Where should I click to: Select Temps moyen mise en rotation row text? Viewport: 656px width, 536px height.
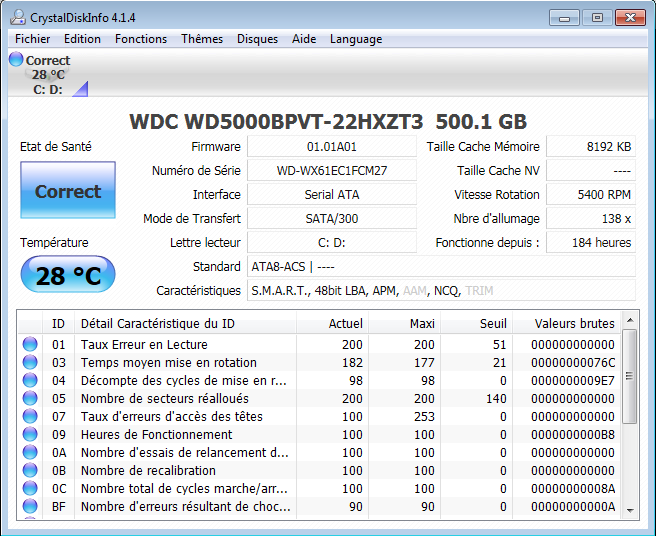click(169, 362)
